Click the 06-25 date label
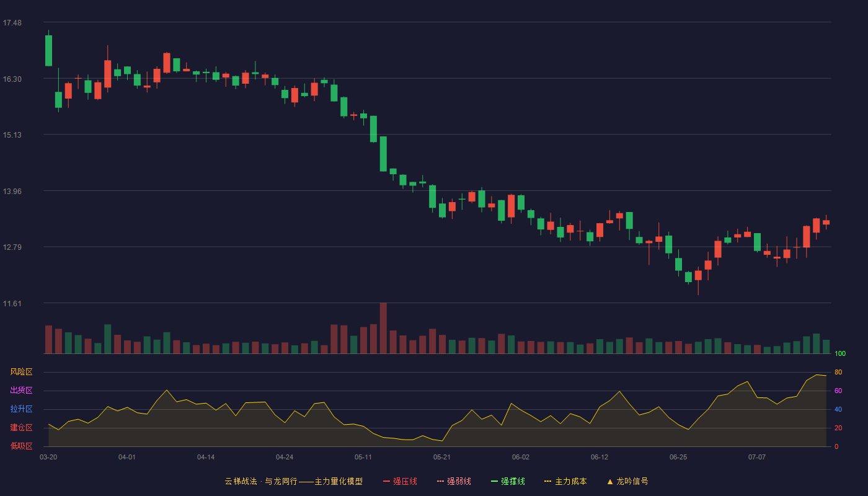868x496 pixels. click(x=678, y=457)
